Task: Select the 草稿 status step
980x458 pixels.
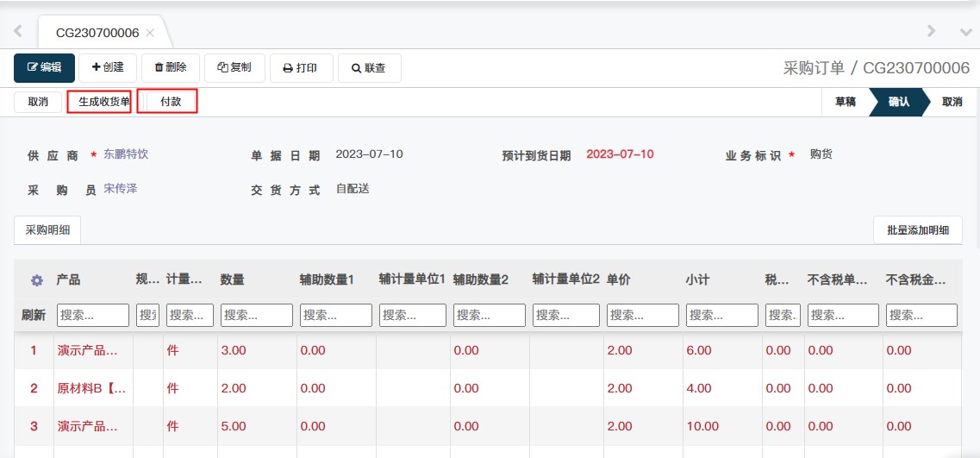Action: click(x=845, y=102)
